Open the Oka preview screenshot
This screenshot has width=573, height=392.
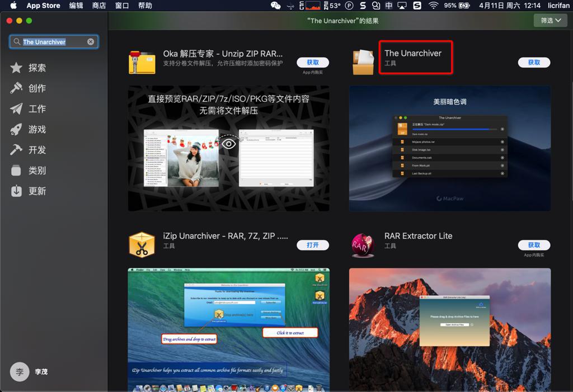pos(229,148)
